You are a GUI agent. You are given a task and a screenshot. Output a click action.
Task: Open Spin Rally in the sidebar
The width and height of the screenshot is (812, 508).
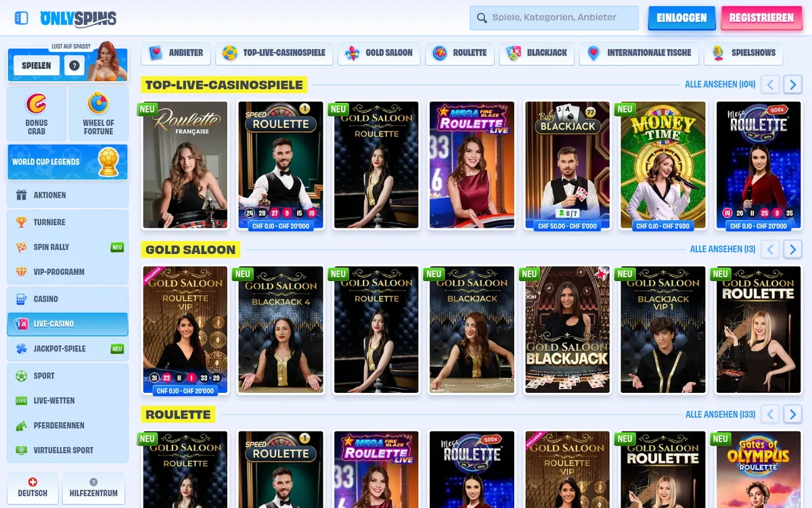[68, 247]
